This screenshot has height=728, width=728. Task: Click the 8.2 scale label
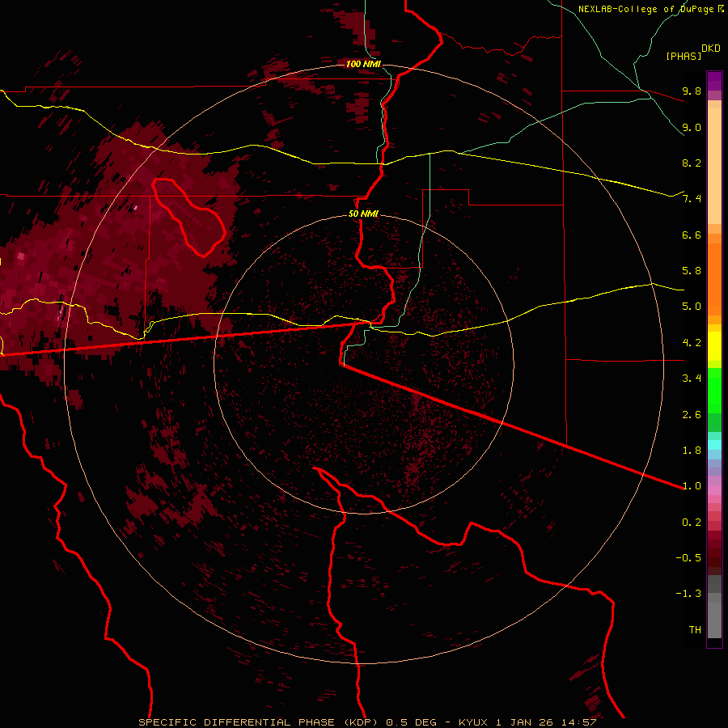click(x=692, y=163)
